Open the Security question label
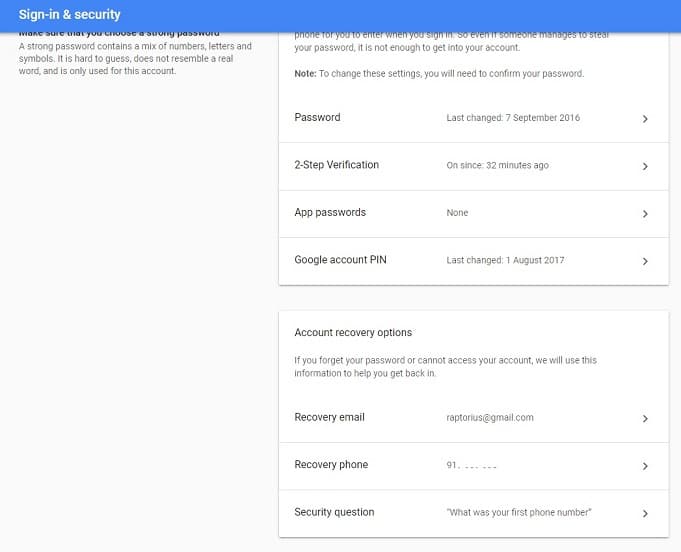This screenshot has height=552, width=681. [x=334, y=512]
